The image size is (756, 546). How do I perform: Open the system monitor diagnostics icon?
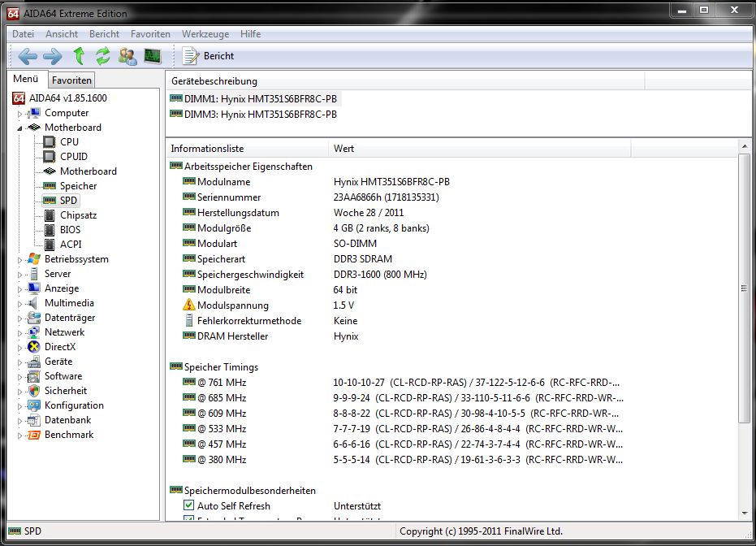(x=153, y=56)
